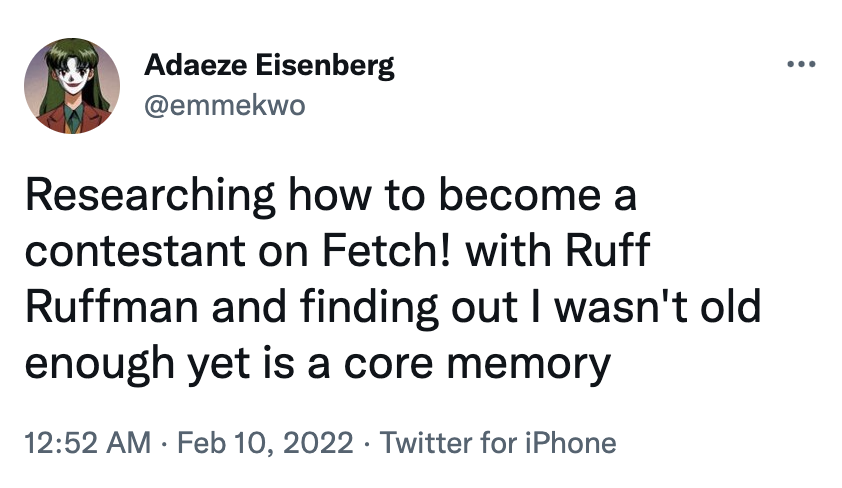Open the Twitter for iPhone source link
This screenshot has height=488, width=842.
pyautogui.click(x=498, y=442)
